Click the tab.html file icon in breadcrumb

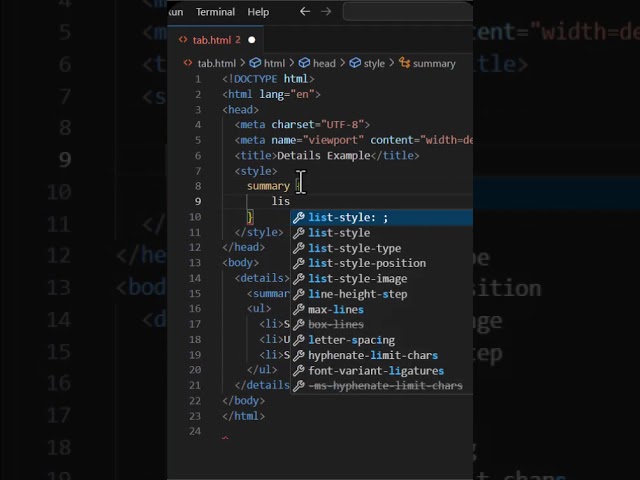(188, 63)
